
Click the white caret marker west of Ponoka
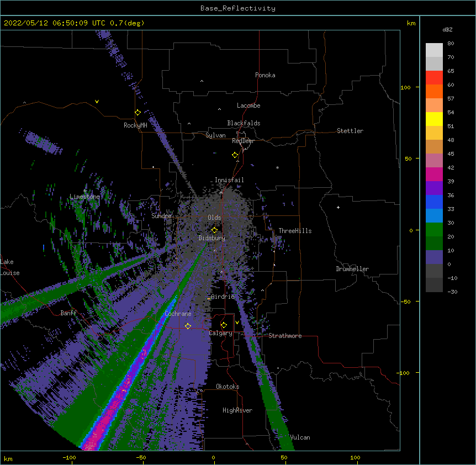pyautogui.click(x=202, y=81)
